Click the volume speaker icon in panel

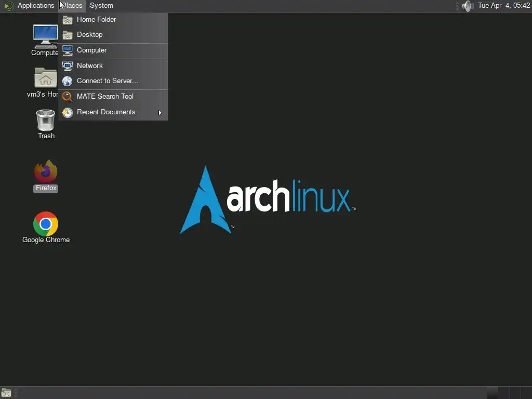(x=467, y=6)
